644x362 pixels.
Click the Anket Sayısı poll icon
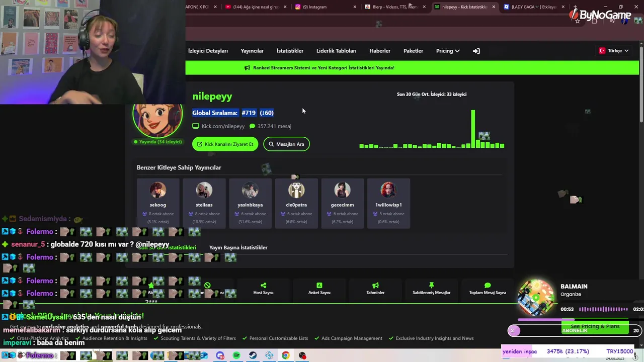[x=319, y=286]
